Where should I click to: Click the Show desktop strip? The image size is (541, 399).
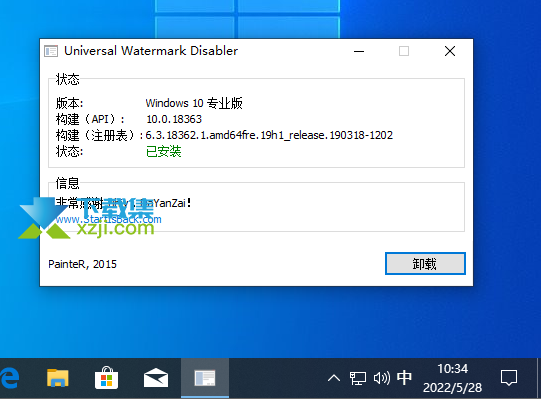point(538,378)
